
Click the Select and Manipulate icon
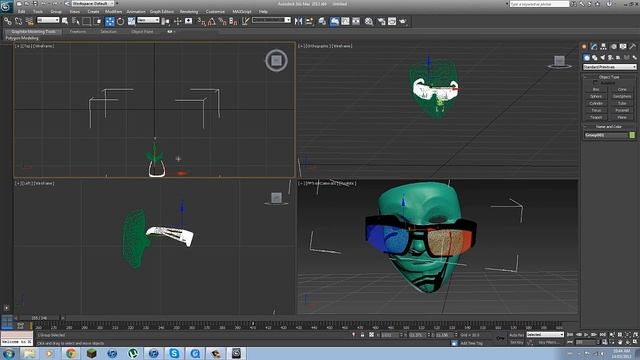click(x=178, y=21)
